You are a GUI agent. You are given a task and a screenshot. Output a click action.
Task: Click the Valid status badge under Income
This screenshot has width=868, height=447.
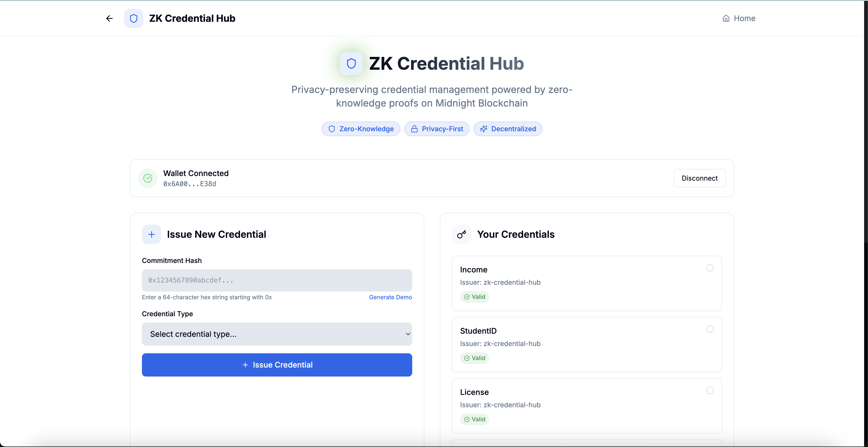click(x=474, y=297)
